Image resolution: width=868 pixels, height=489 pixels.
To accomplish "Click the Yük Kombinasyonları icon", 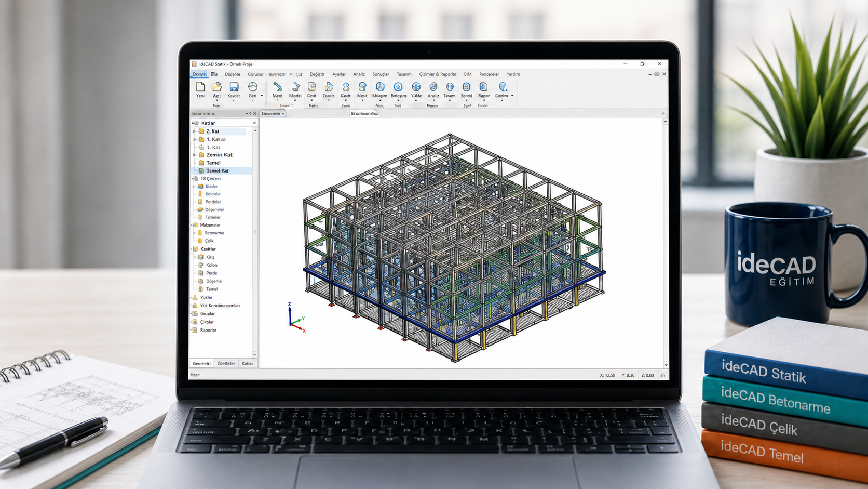I will (x=195, y=306).
